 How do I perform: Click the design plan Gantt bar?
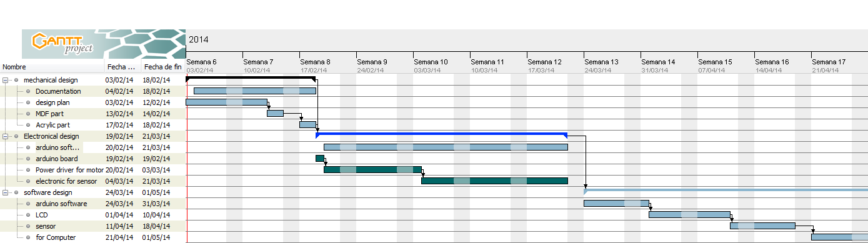pos(226,102)
